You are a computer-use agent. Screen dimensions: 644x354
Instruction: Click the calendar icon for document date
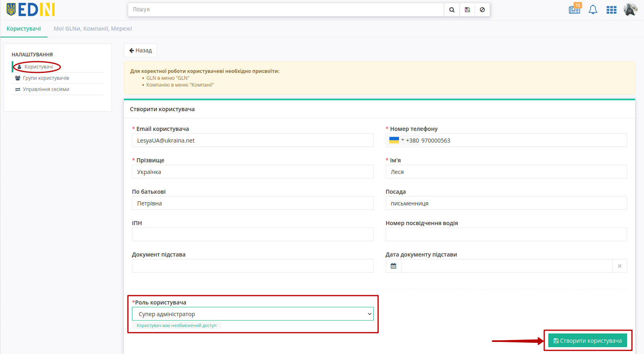tap(393, 266)
